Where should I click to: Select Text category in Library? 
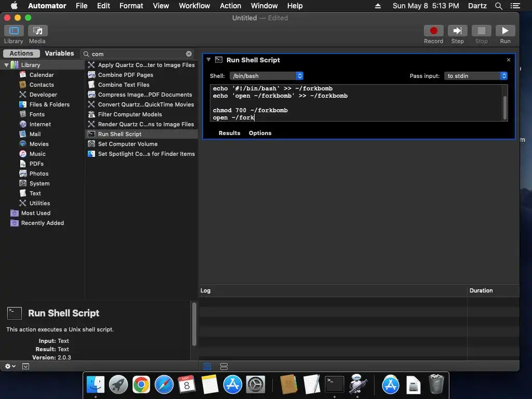35,193
